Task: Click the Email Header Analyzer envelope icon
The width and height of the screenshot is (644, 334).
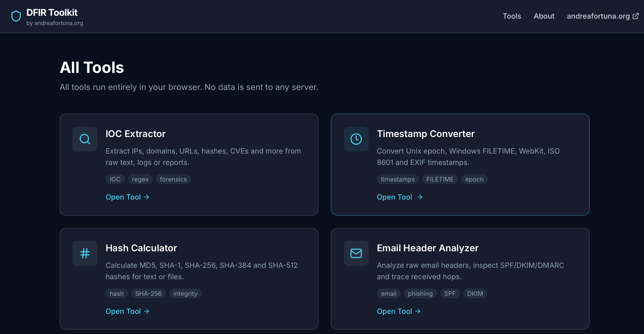Action: [x=356, y=253]
